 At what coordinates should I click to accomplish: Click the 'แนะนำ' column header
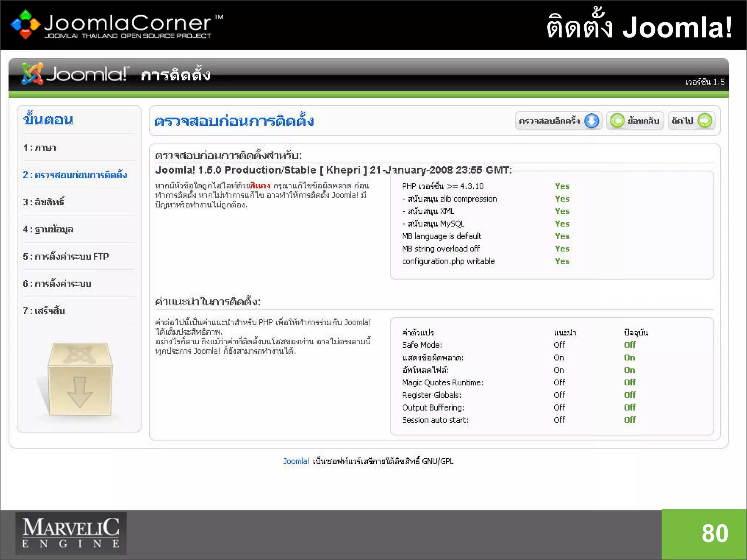[565, 332]
